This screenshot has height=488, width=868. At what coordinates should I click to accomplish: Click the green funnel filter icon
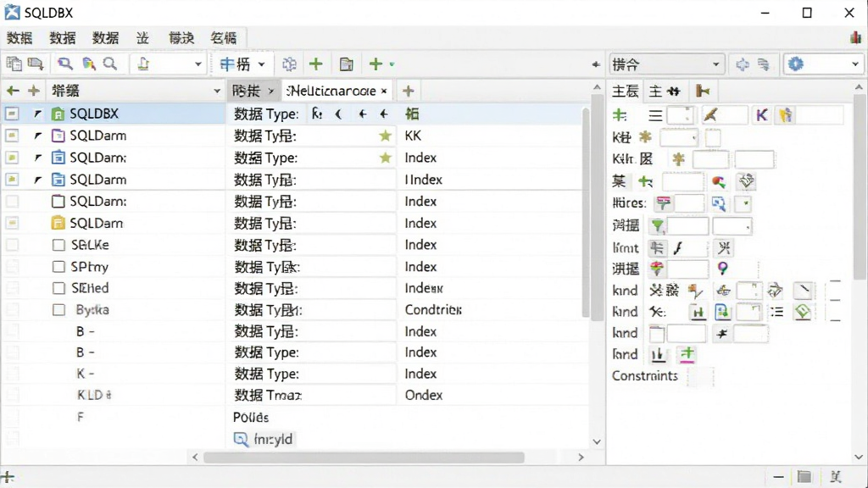(657, 225)
